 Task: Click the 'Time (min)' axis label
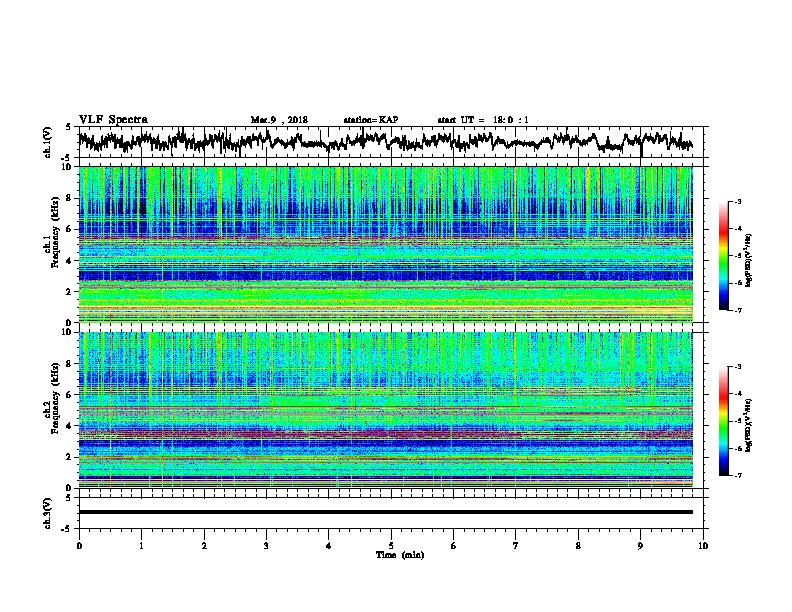[400, 555]
